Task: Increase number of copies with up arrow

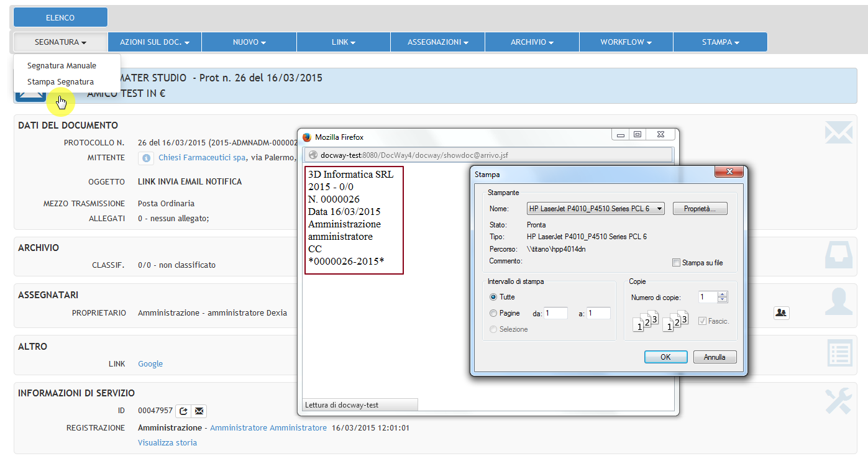Action: pyautogui.click(x=722, y=294)
